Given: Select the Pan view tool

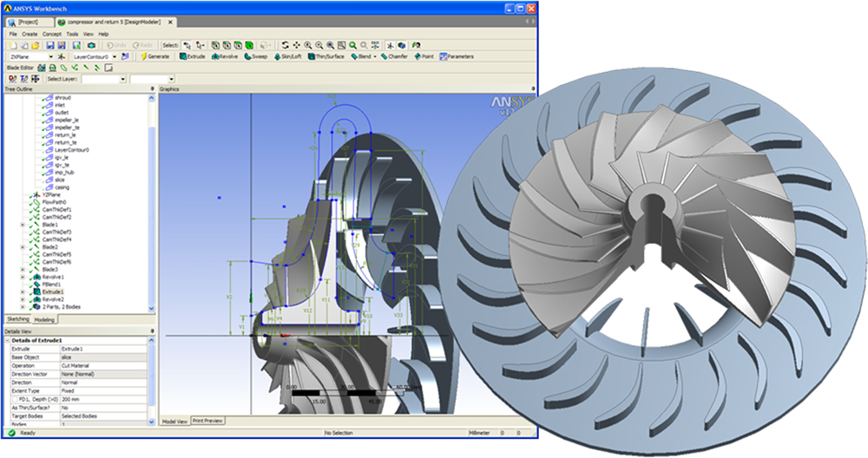Looking at the screenshot, I should coord(296,45).
